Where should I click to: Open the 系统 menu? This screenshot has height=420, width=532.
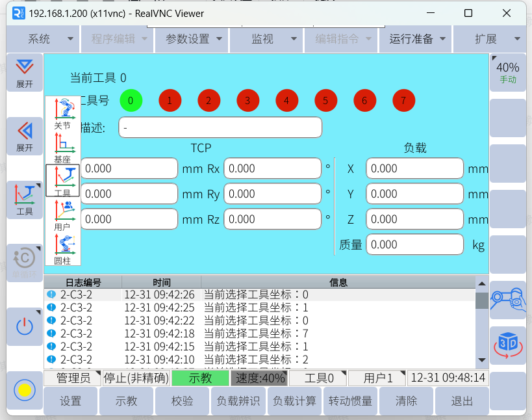pos(39,39)
